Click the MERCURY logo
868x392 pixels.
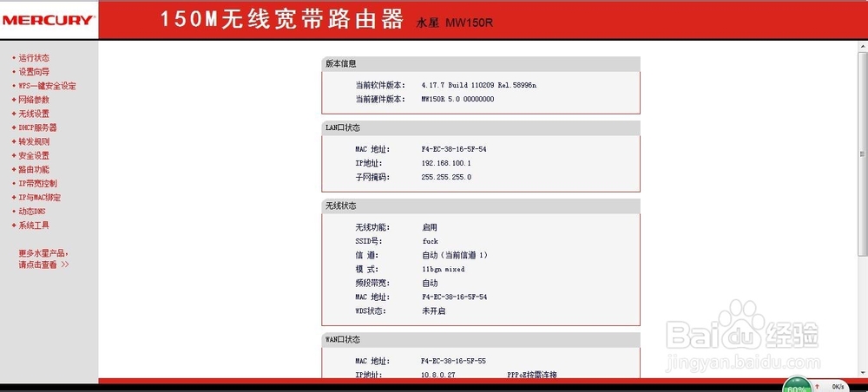pyautogui.click(x=48, y=20)
